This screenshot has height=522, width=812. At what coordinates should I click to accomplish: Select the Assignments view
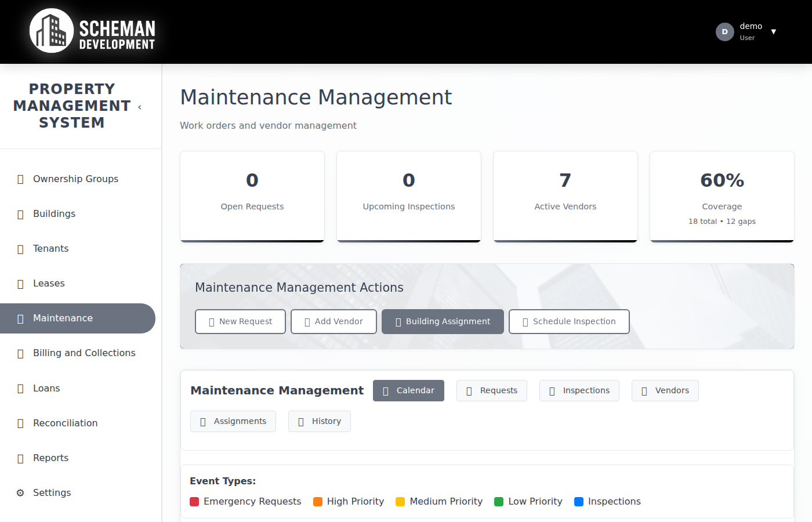(x=233, y=421)
